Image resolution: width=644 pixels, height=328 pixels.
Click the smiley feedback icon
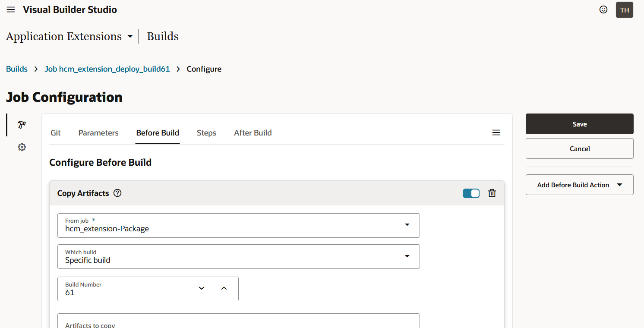(x=603, y=9)
